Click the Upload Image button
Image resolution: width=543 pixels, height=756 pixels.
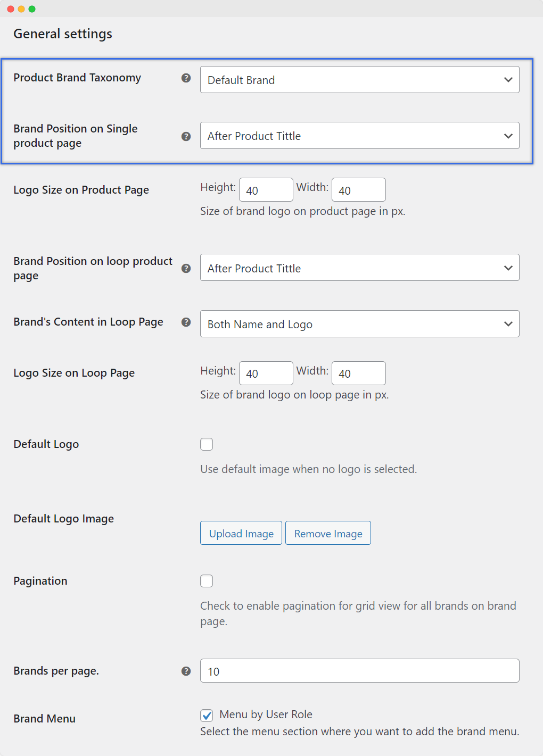tap(241, 533)
